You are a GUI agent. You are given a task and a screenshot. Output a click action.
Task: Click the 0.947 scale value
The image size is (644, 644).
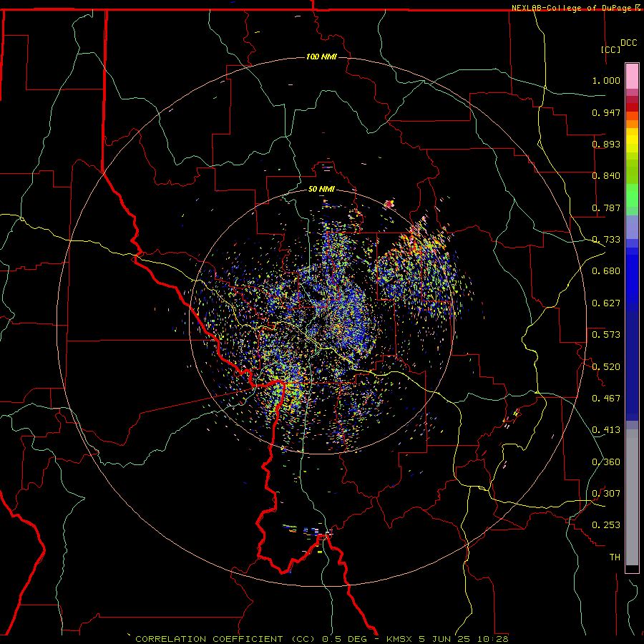click(606, 112)
